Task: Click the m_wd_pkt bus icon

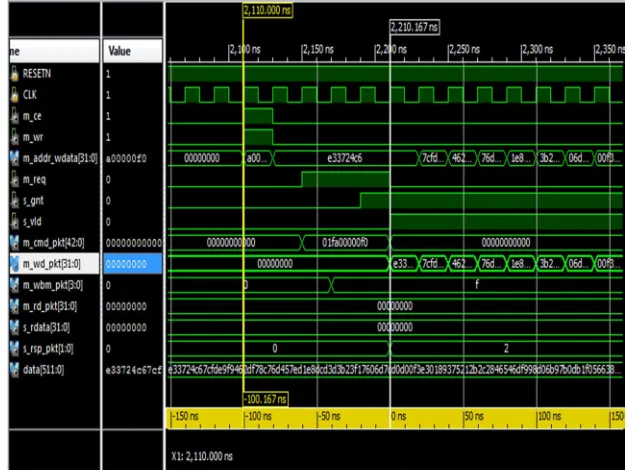Action: point(14,264)
